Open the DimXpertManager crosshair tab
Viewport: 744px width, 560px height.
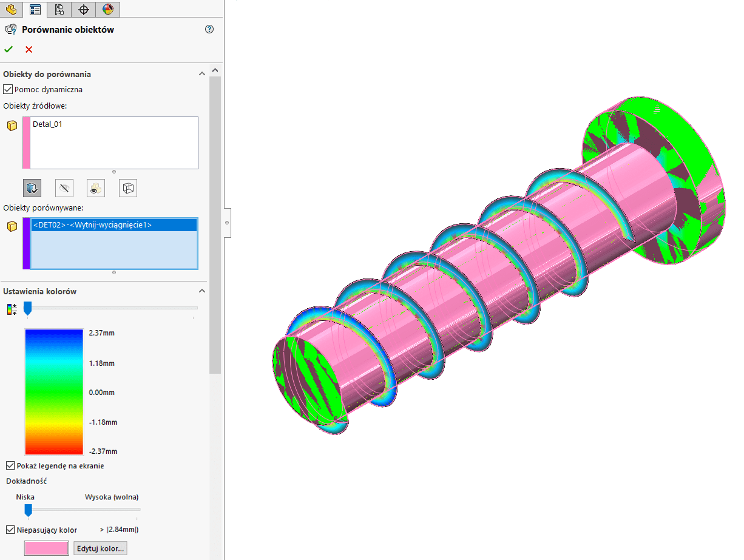click(84, 9)
